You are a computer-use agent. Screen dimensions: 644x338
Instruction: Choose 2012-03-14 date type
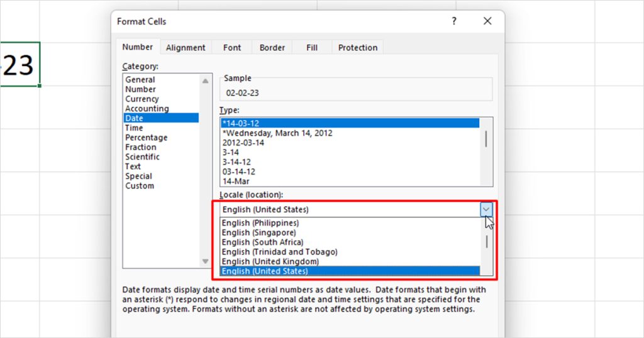click(350, 143)
